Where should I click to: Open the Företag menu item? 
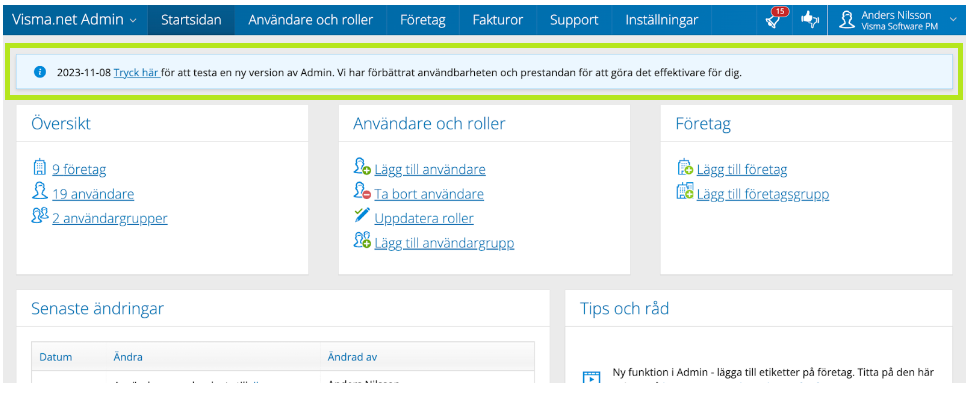coord(423,20)
